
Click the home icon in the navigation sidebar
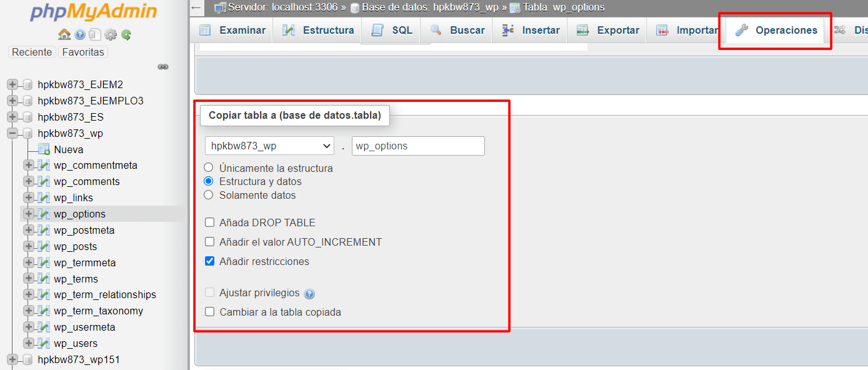coord(66,34)
